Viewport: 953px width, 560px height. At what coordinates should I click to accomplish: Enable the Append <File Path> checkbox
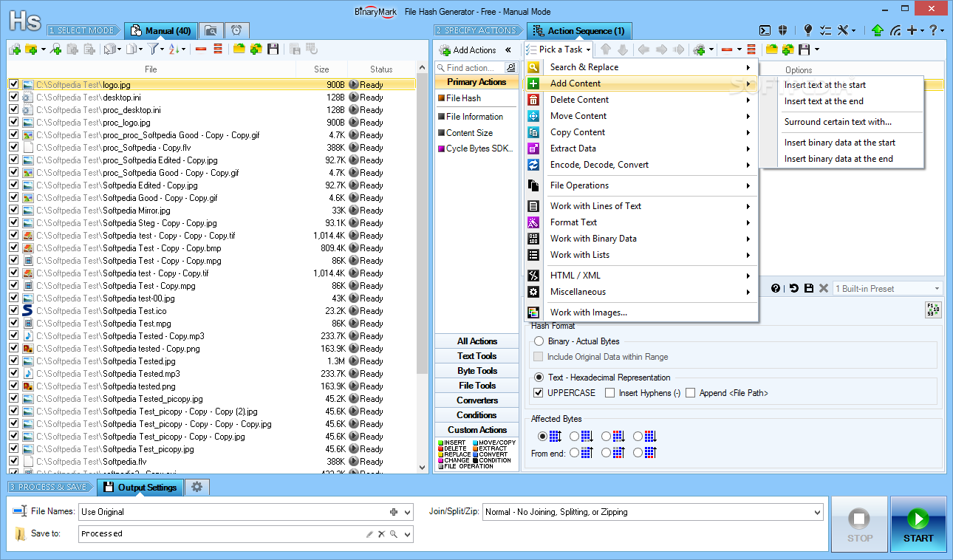pos(690,393)
